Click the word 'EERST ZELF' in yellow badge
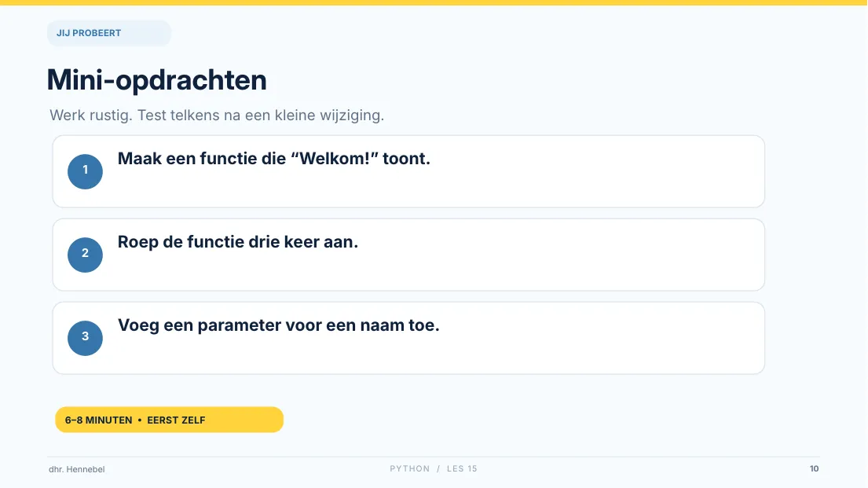 (176, 420)
